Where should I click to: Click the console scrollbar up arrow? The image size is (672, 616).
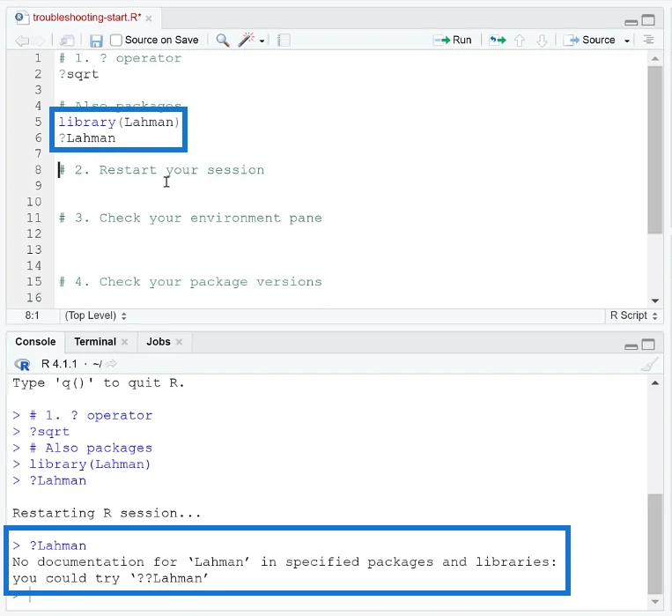click(x=655, y=382)
